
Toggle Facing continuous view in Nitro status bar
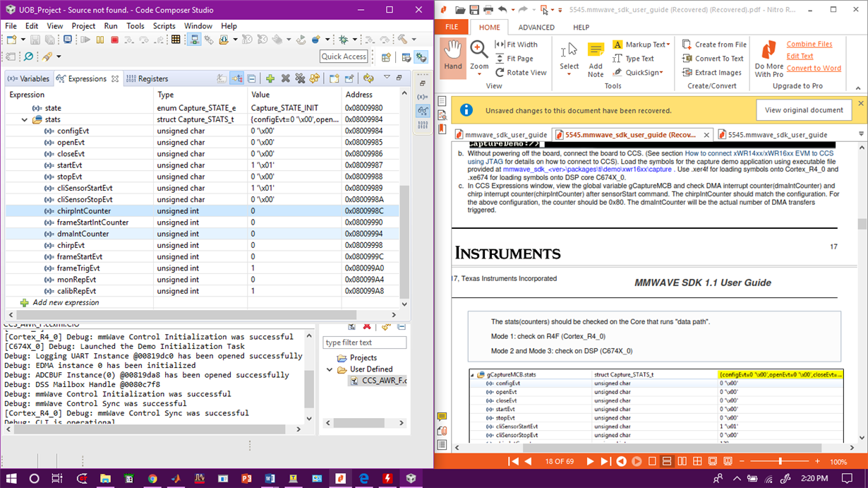697,461
